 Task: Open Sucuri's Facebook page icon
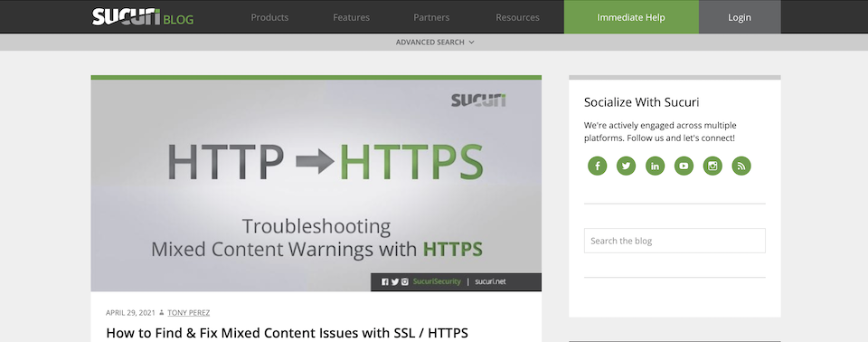coord(598,166)
